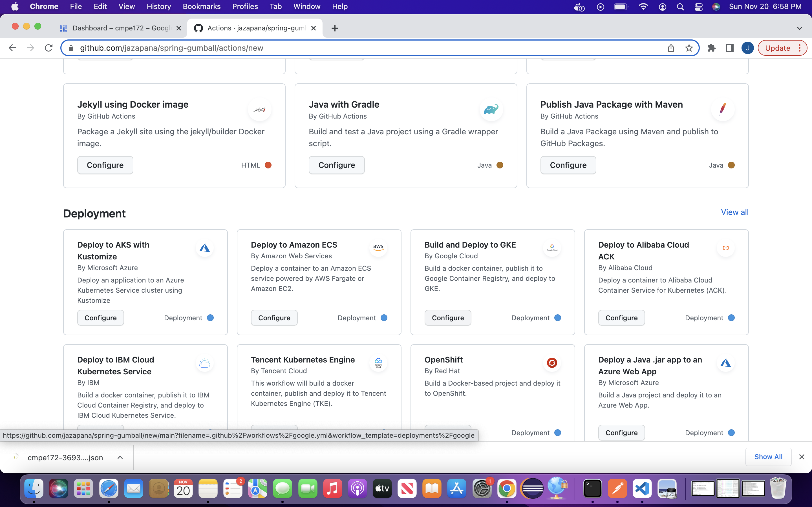
Task: Configure the Java with Gradle workflow
Action: [337, 165]
